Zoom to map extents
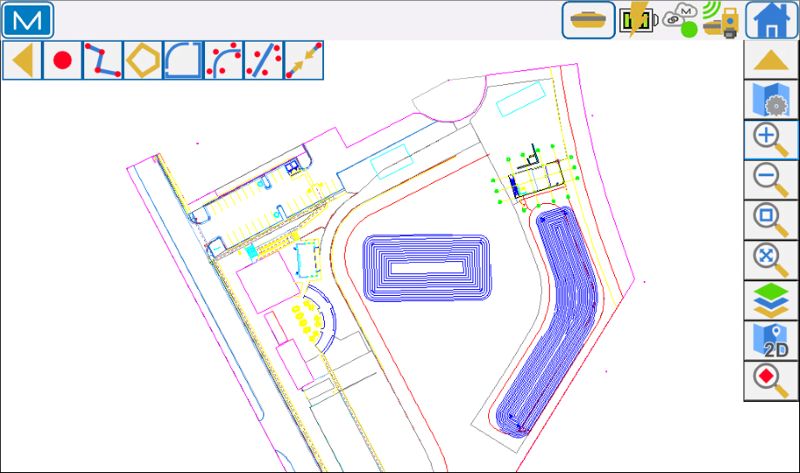 coord(771,260)
